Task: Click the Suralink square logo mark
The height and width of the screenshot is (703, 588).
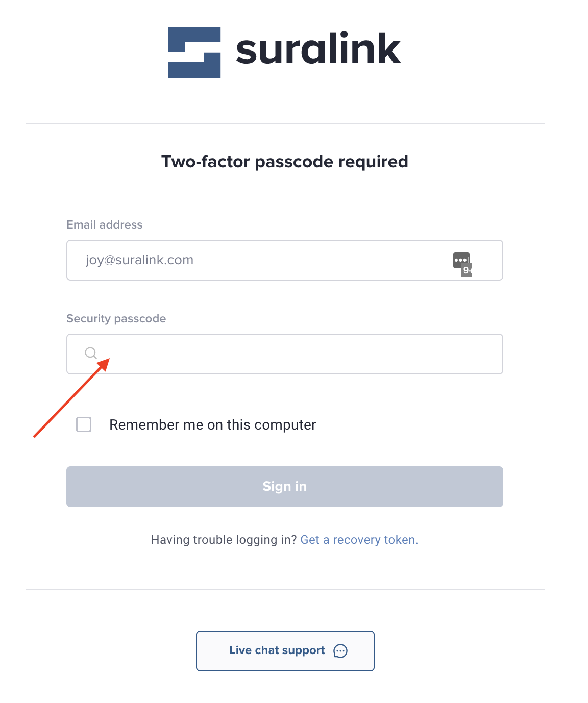Action: coord(194,52)
